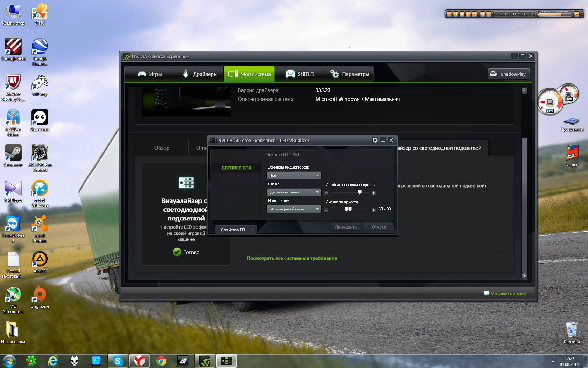Select the Моя система tab
The width and height of the screenshot is (588, 368).
249,74
